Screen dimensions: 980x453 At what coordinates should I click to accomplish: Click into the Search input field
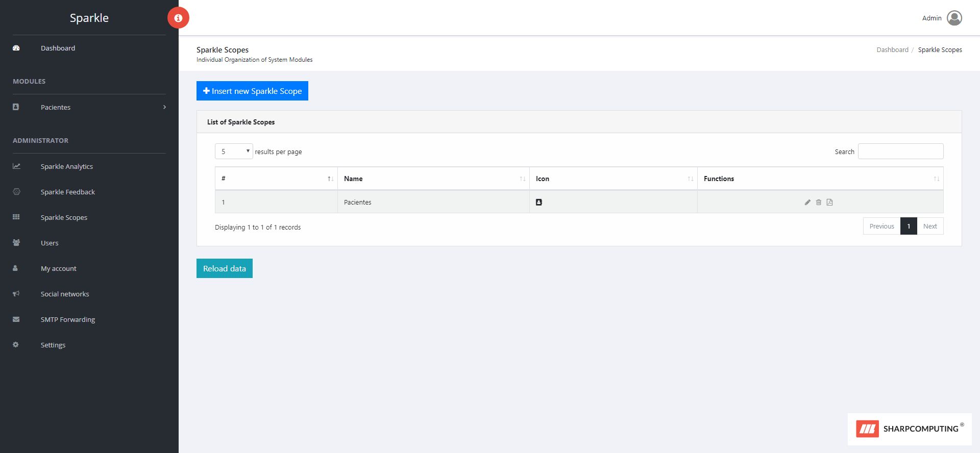point(900,152)
